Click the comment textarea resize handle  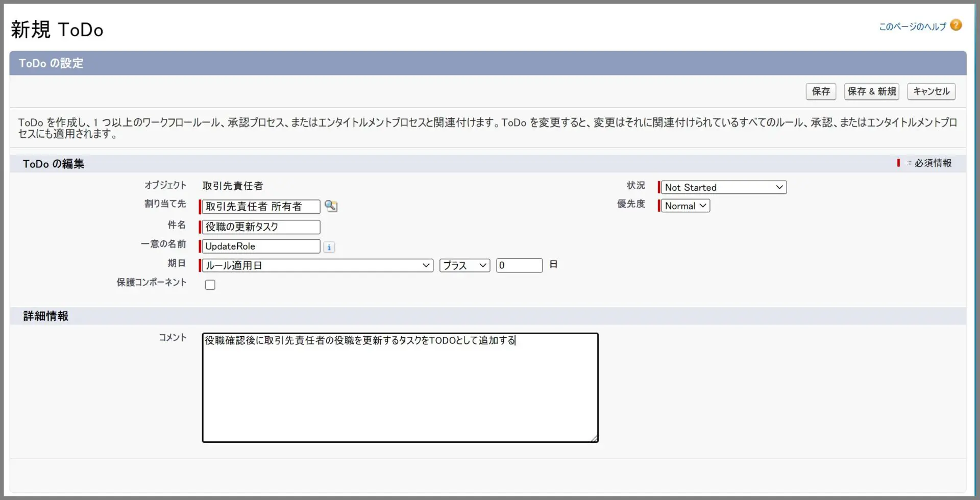click(x=594, y=439)
